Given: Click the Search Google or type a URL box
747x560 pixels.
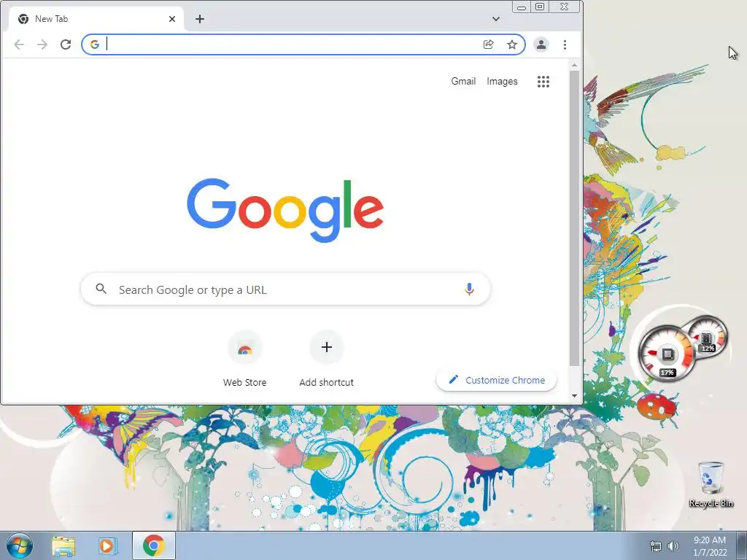Looking at the screenshot, I should point(285,289).
